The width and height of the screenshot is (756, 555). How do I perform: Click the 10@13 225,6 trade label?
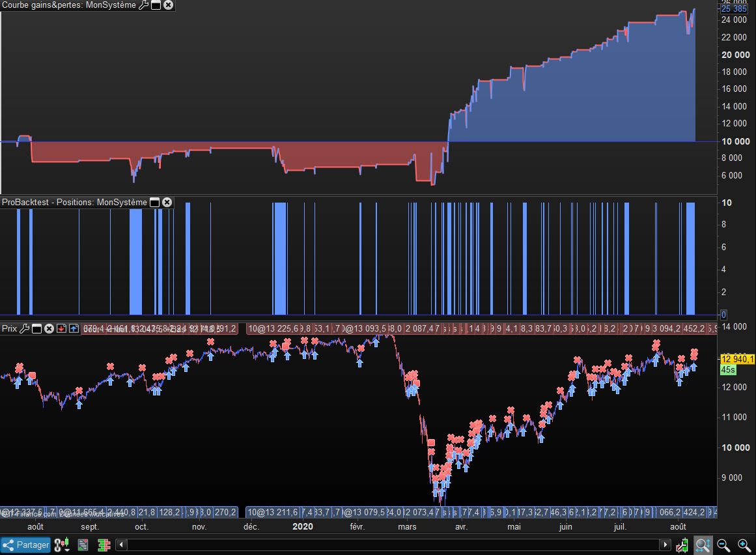click(274, 329)
